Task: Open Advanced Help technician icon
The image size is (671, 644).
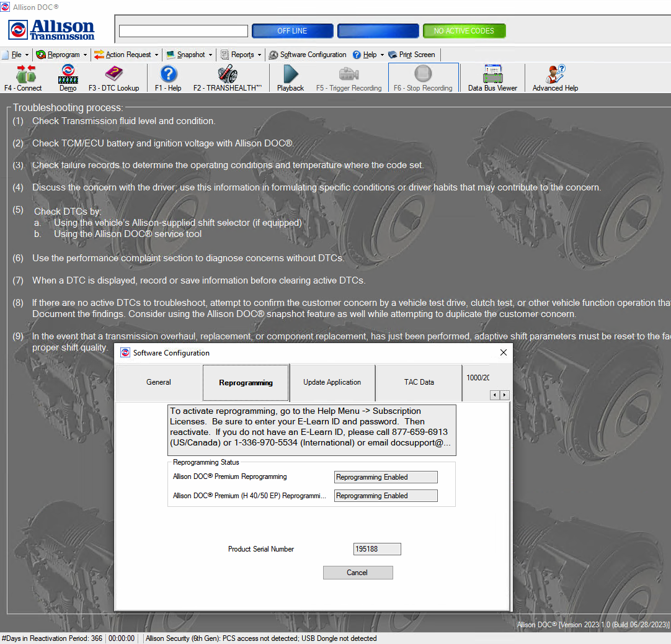Action: click(555, 74)
